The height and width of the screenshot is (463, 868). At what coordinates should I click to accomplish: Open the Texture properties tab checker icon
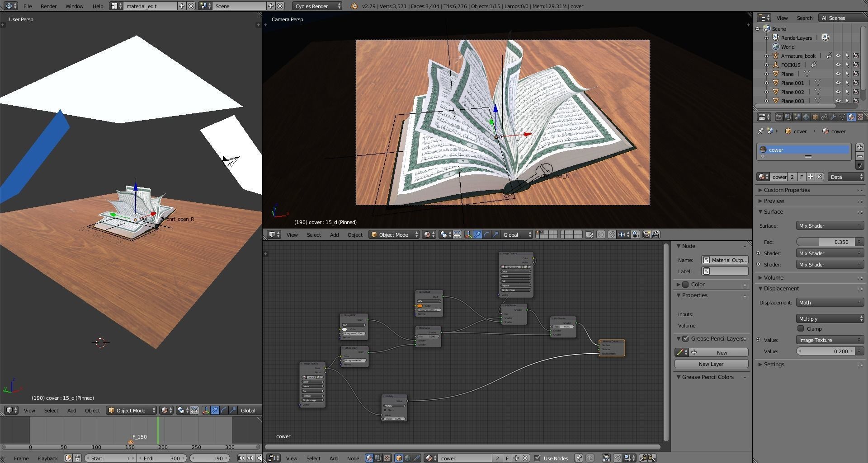[860, 117]
